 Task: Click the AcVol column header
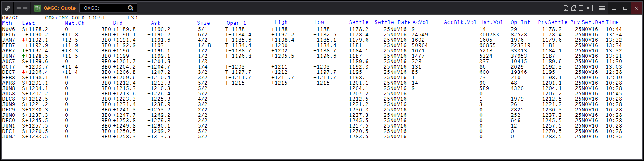point(421,22)
